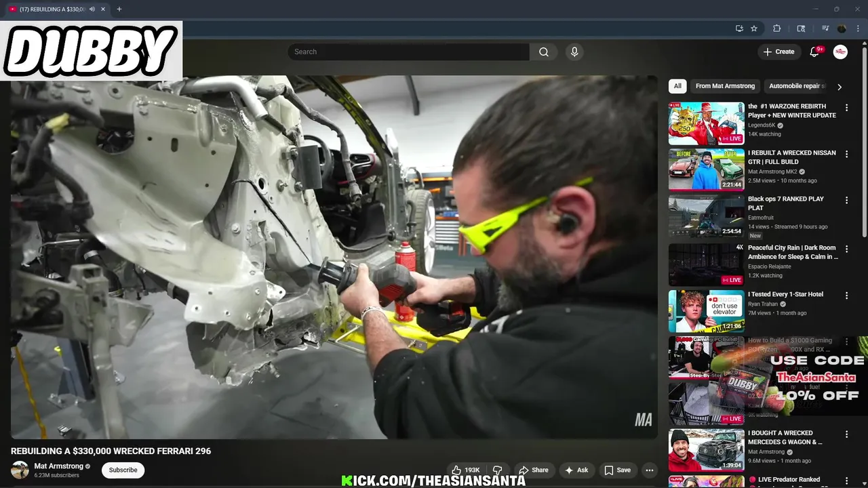The height and width of the screenshot is (488, 868).
Task: Subscribe to Mat Armstrong
Action: coord(123,470)
